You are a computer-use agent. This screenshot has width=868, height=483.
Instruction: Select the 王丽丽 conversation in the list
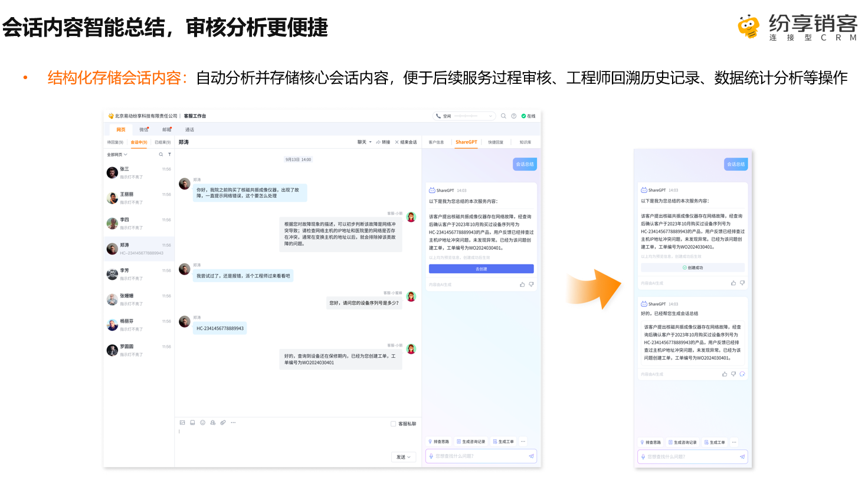click(139, 198)
